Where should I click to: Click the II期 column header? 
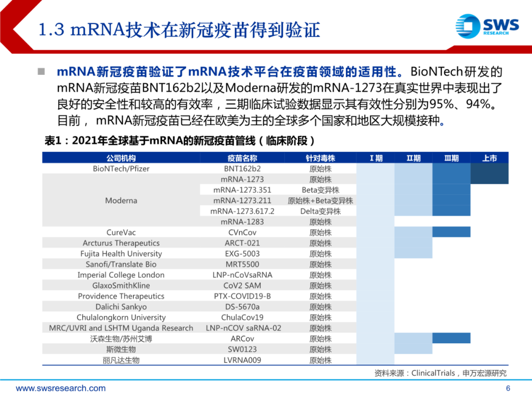pyautogui.click(x=414, y=158)
